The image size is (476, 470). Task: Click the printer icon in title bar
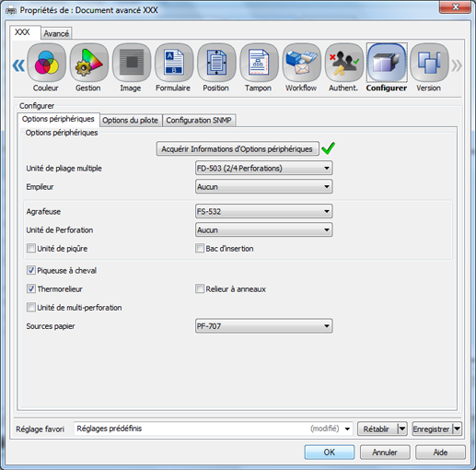(11, 10)
